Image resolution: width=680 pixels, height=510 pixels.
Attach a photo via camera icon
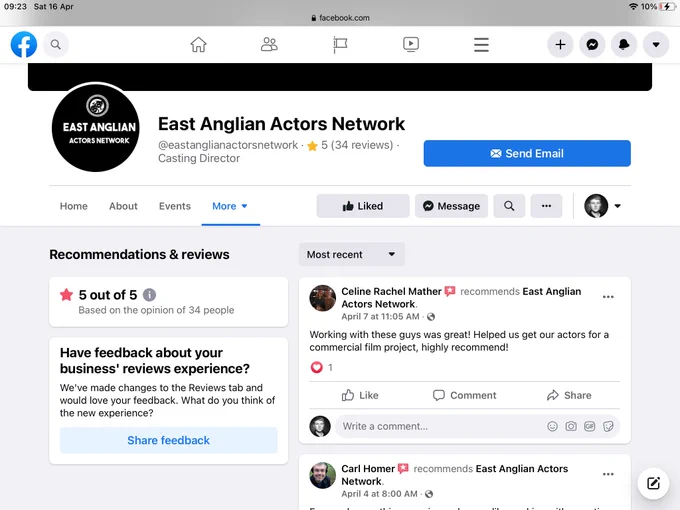(571, 426)
